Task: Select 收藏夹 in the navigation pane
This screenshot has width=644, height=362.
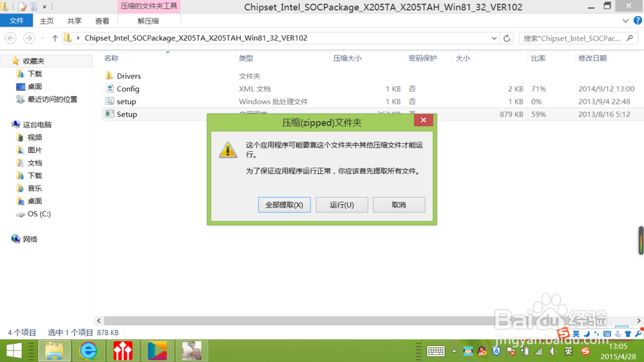Action: [33, 61]
